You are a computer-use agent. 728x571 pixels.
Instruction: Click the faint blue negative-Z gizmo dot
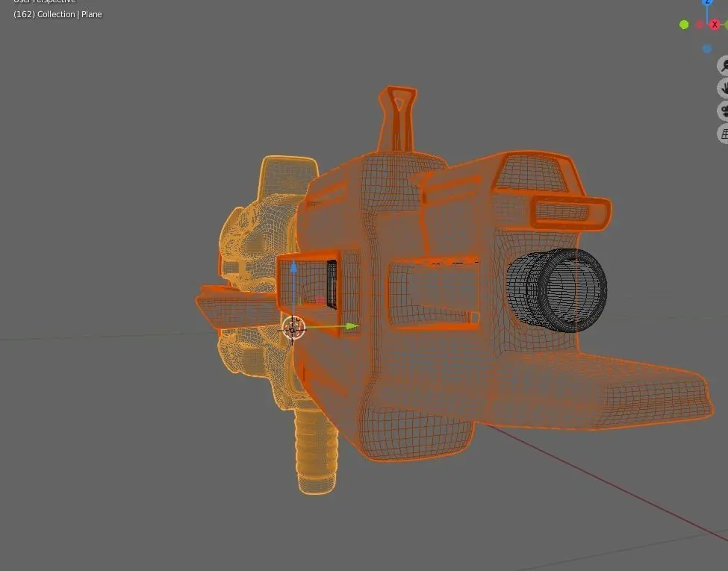707,49
